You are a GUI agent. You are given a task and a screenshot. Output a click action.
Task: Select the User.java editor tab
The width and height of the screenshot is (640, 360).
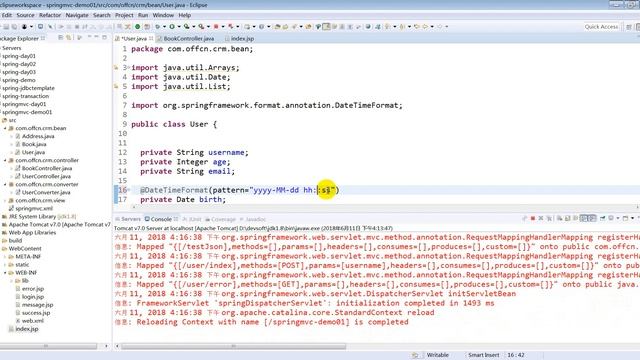point(134,38)
